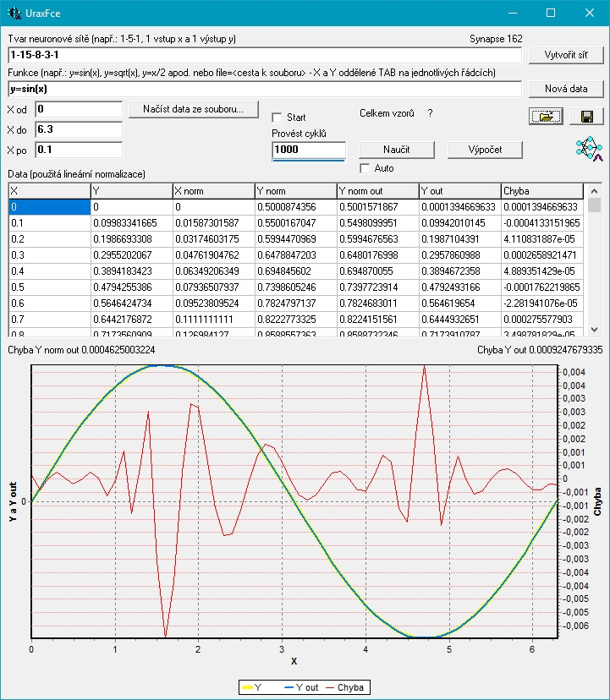Image resolution: width=610 pixels, height=700 pixels.
Task: Click the function field y=sin(x)
Action: click(265, 89)
